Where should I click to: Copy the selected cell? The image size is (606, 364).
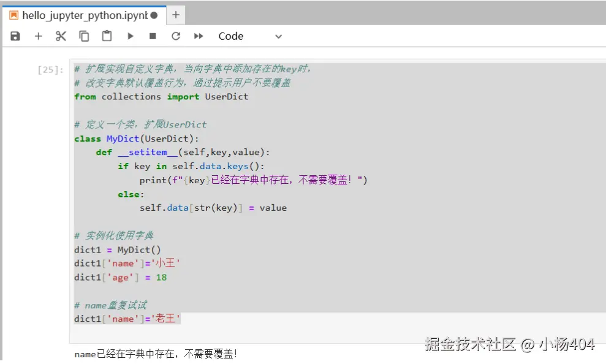point(84,36)
